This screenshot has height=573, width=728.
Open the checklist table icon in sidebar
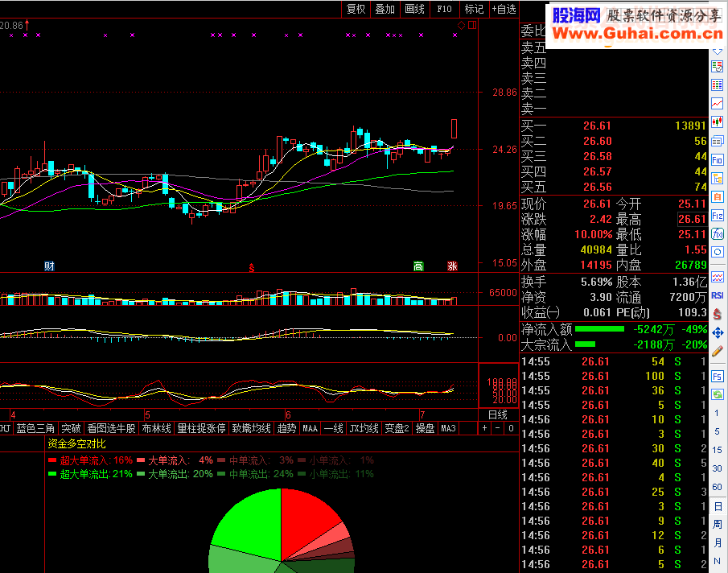click(718, 67)
